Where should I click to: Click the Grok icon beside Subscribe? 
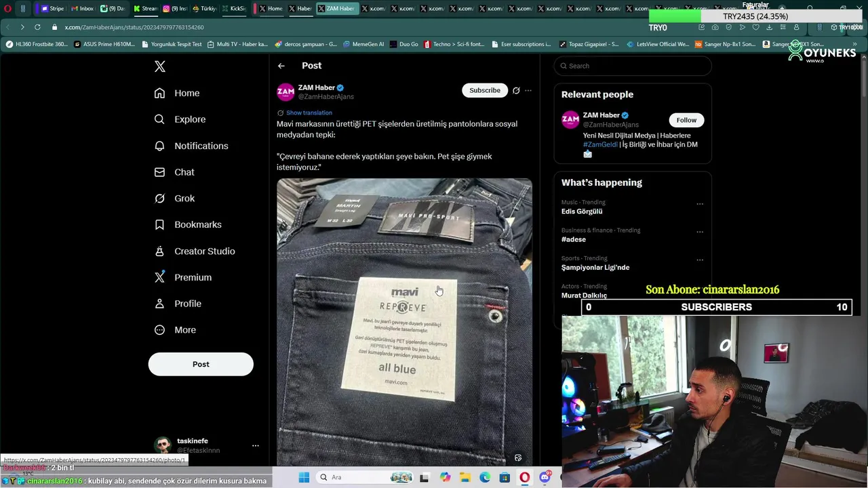[x=516, y=90]
